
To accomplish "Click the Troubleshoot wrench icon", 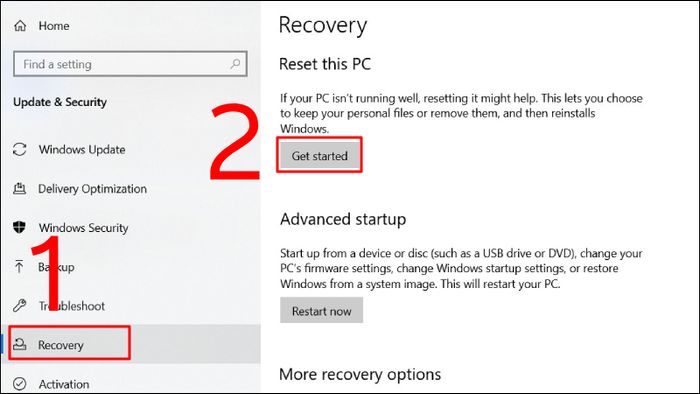I will (19, 306).
